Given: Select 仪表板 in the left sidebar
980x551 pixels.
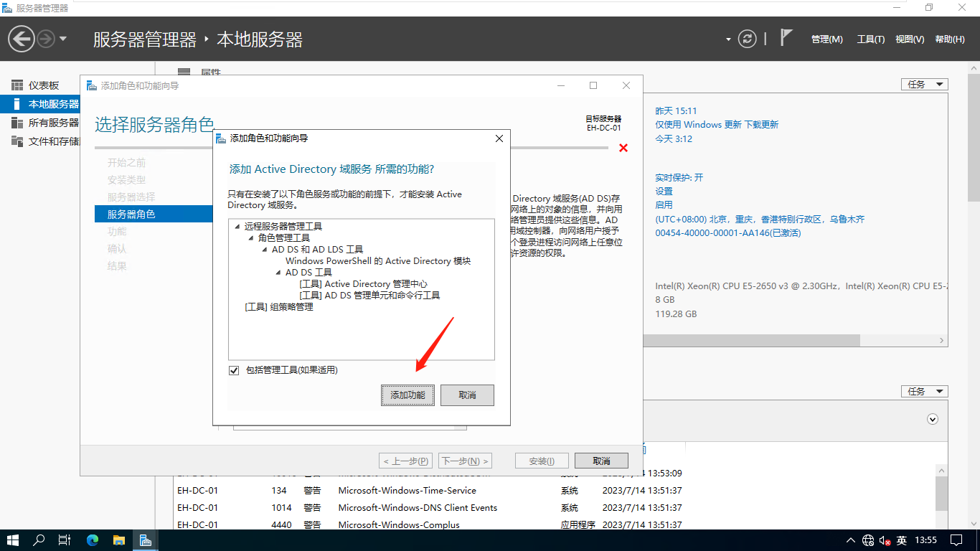Looking at the screenshot, I should coord(44,85).
